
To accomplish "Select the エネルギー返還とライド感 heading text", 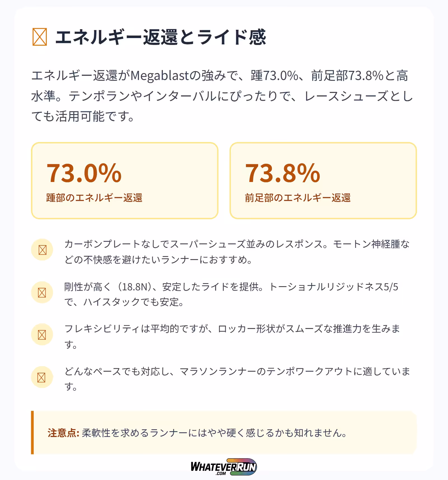I will point(160,37).
